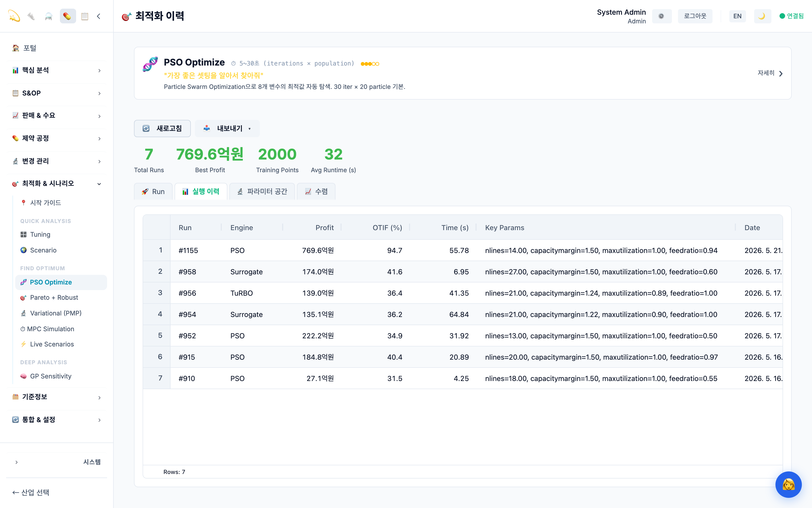Toggle dark mode with the moon icon
The width and height of the screenshot is (812, 508).
tap(762, 16)
